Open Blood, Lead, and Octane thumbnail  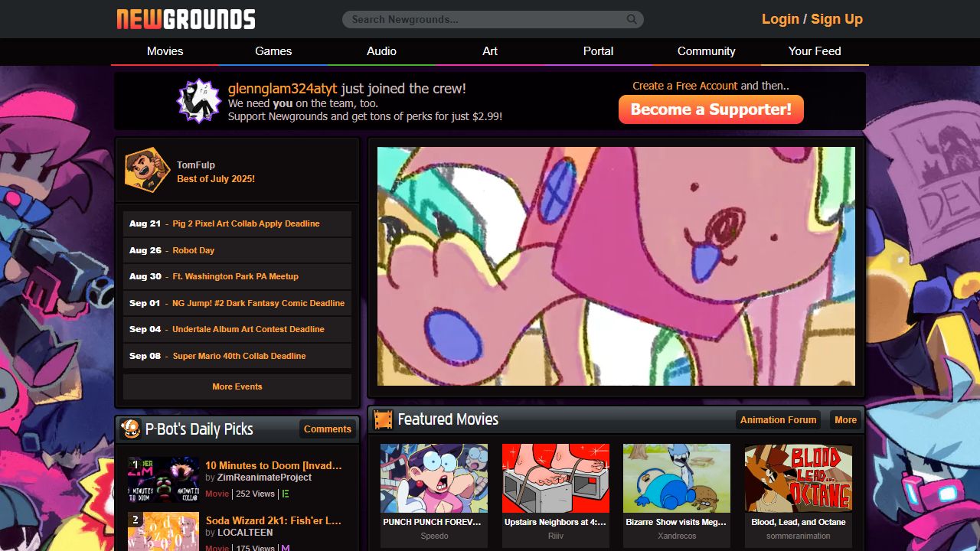pos(799,478)
